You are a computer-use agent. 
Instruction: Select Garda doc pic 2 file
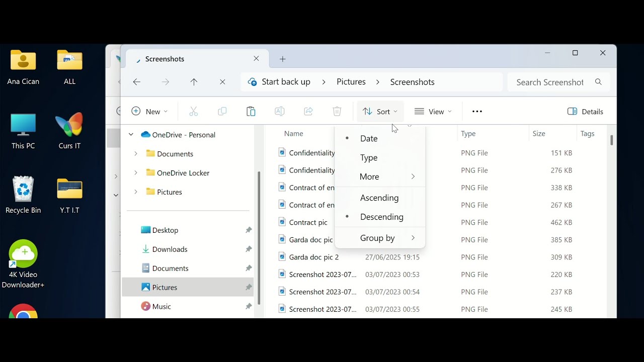[314, 257]
